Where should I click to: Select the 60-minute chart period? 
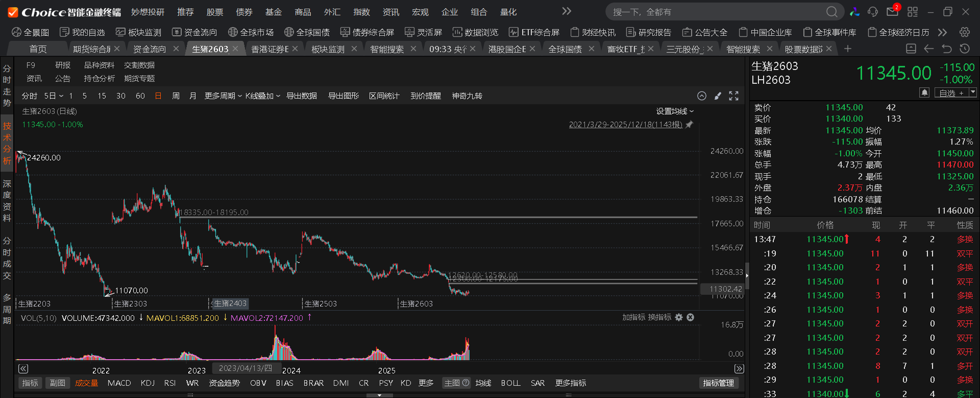click(140, 96)
